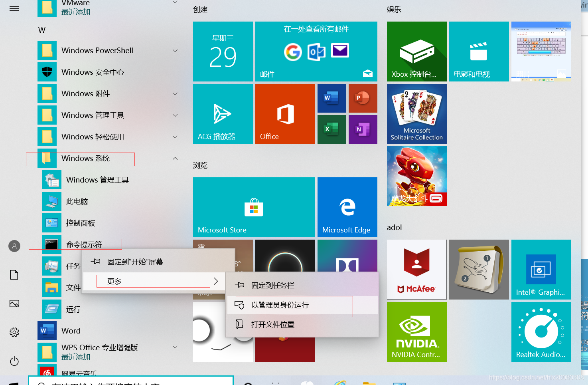Open the McAfee tile

tap(416, 270)
